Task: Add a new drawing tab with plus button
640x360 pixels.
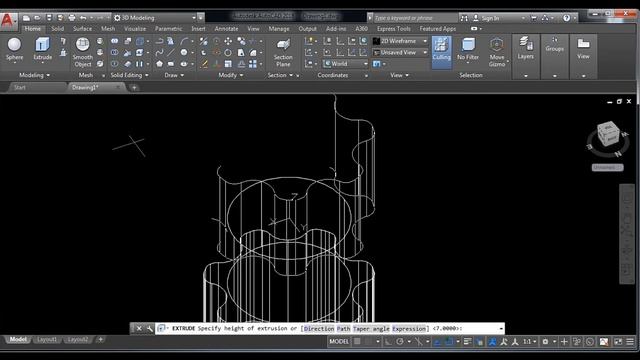Action: (x=134, y=87)
